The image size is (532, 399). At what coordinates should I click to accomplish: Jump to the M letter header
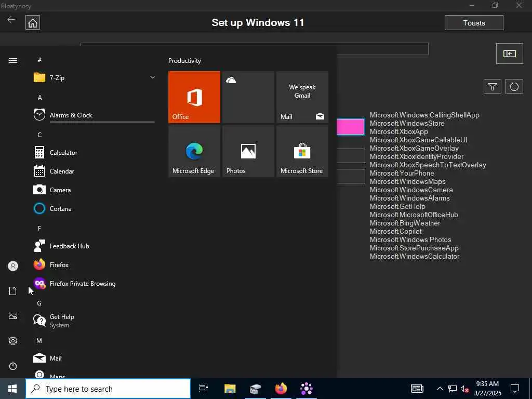tap(39, 340)
